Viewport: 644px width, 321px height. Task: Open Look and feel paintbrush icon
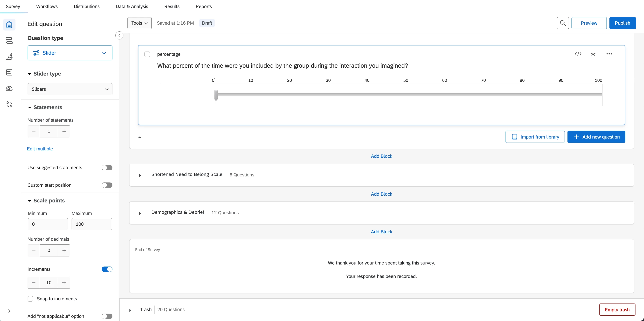coord(9,56)
